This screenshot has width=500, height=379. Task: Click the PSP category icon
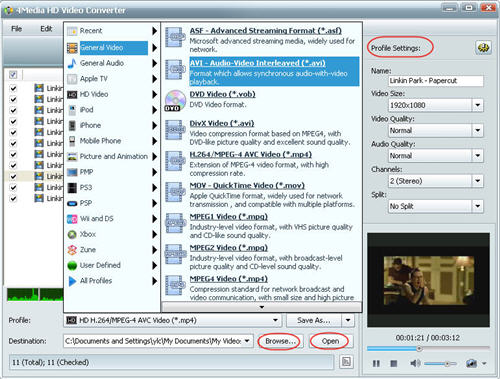coord(72,203)
